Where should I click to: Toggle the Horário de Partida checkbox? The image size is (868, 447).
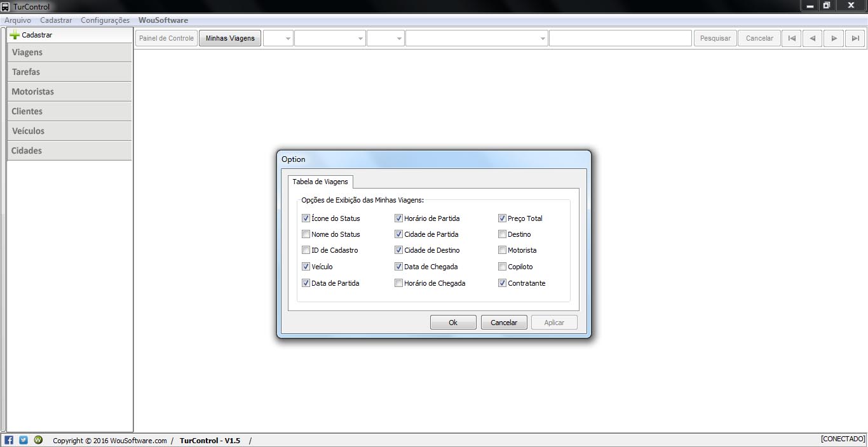point(398,218)
